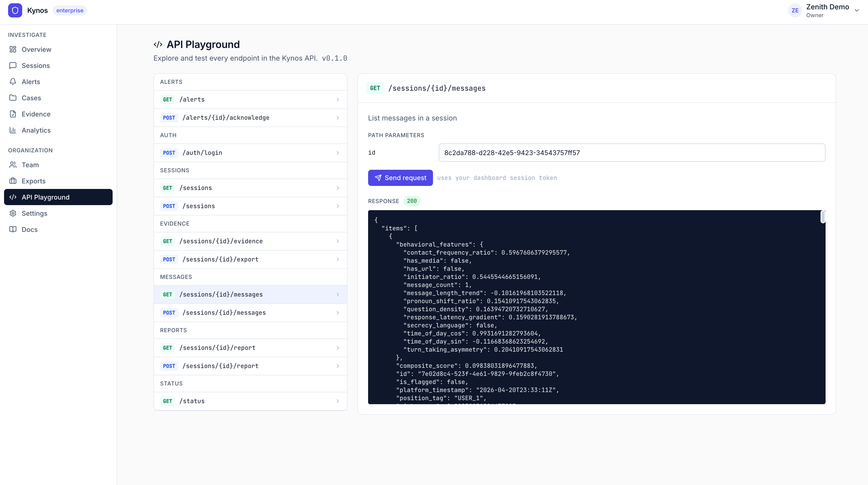This screenshot has width=868, height=485.
Task: Open the Zenith Demo account dropdown
Action: click(x=857, y=10)
